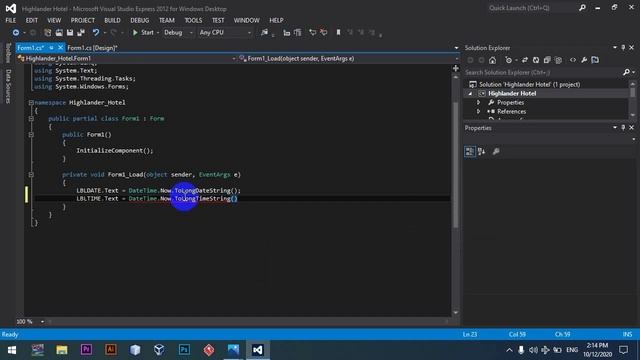Click the Navigate Backward toolbar icon
This screenshot has width=640, height=360.
point(16,32)
